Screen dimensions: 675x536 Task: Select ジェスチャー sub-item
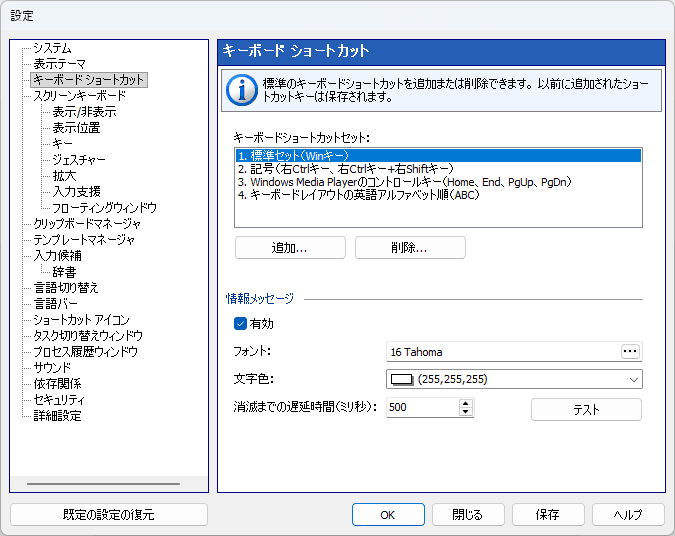point(79,159)
